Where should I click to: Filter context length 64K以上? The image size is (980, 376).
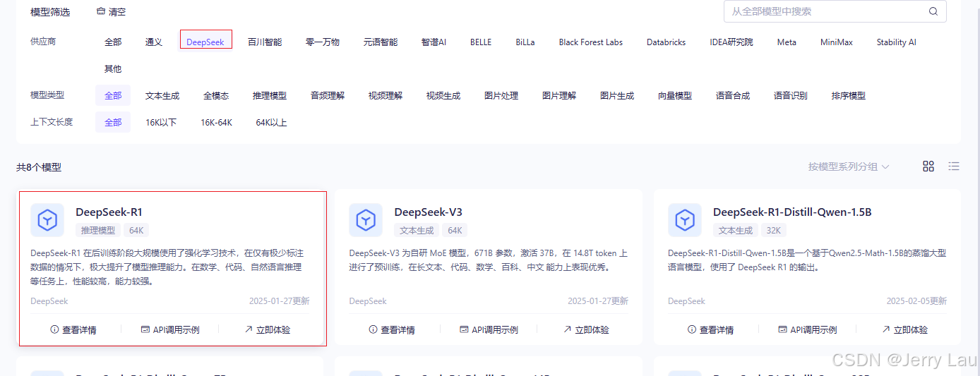click(271, 122)
